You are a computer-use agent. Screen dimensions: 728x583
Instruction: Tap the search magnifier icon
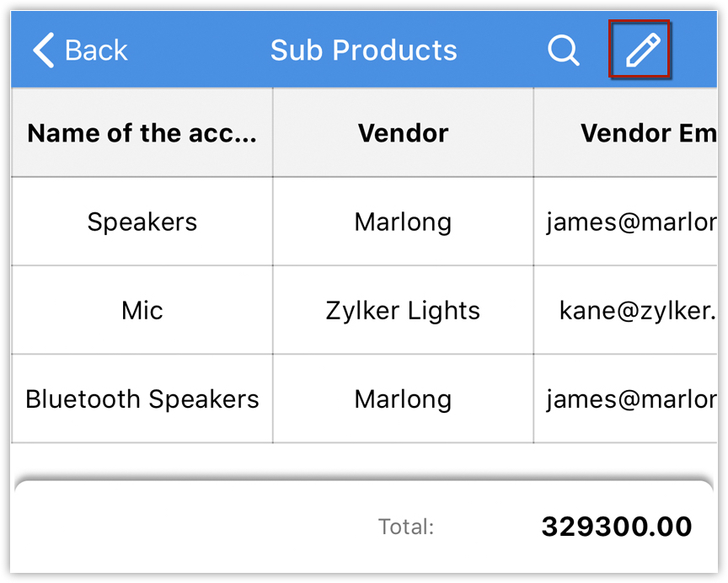coord(563,51)
